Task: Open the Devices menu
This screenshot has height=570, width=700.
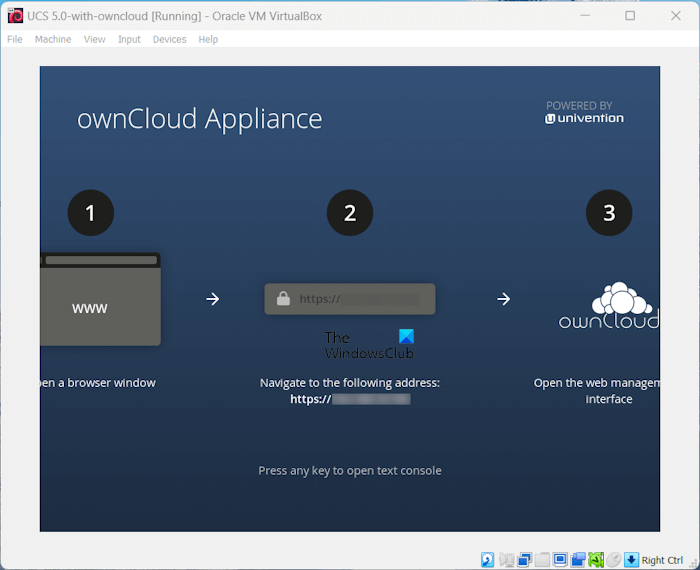Action: 169,39
